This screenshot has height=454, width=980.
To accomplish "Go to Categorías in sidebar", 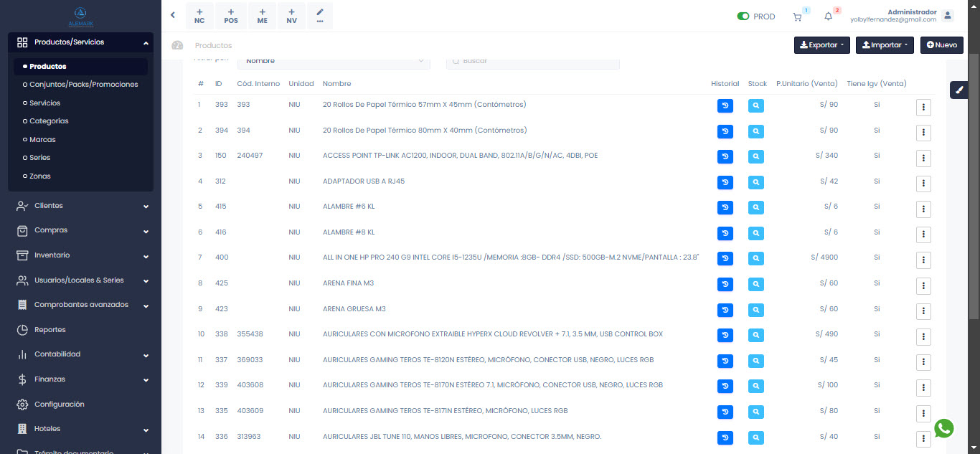I will 49,121.
